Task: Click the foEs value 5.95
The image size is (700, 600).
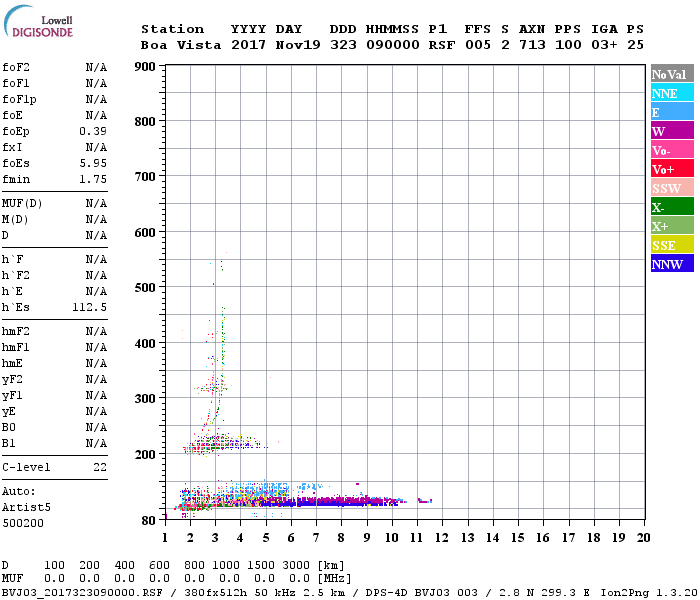Action: tap(95, 163)
